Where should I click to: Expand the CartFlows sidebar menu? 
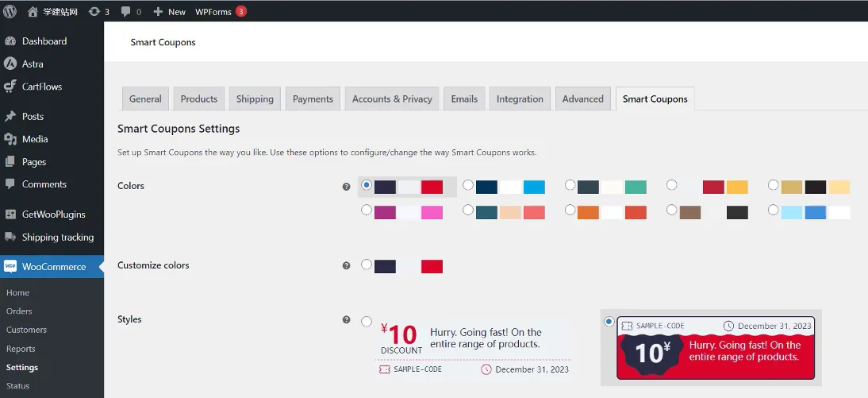[x=41, y=87]
